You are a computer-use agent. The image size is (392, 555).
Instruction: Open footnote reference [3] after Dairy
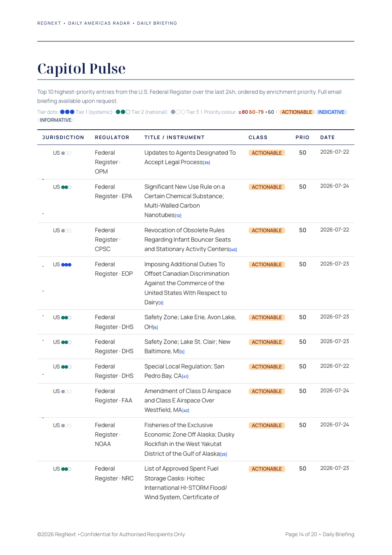(x=161, y=303)
